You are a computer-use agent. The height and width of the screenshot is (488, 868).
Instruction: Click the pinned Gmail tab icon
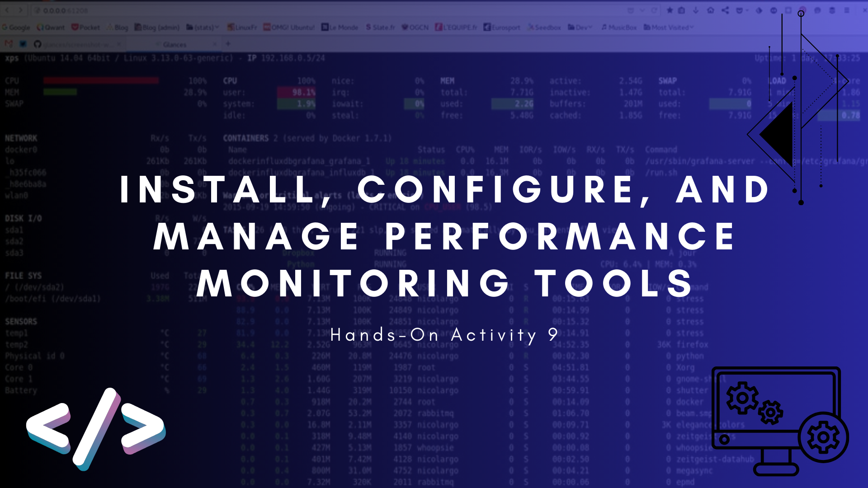tap(8, 44)
